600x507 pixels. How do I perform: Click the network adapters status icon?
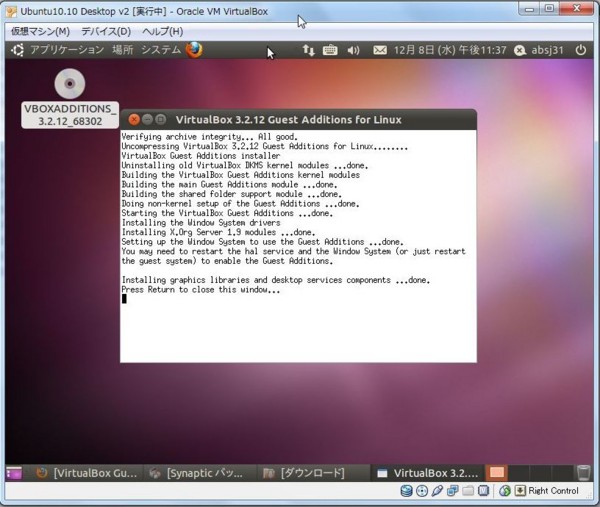[453, 491]
